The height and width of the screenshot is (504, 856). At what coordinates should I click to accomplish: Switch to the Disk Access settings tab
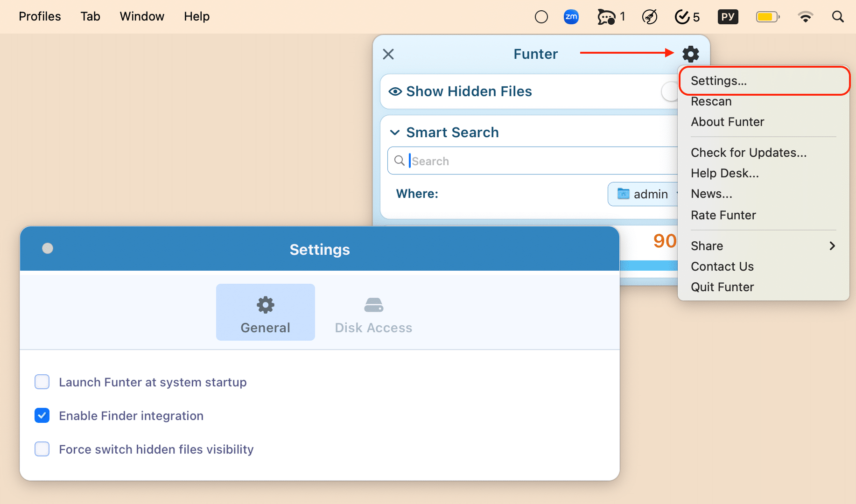(x=374, y=312)
